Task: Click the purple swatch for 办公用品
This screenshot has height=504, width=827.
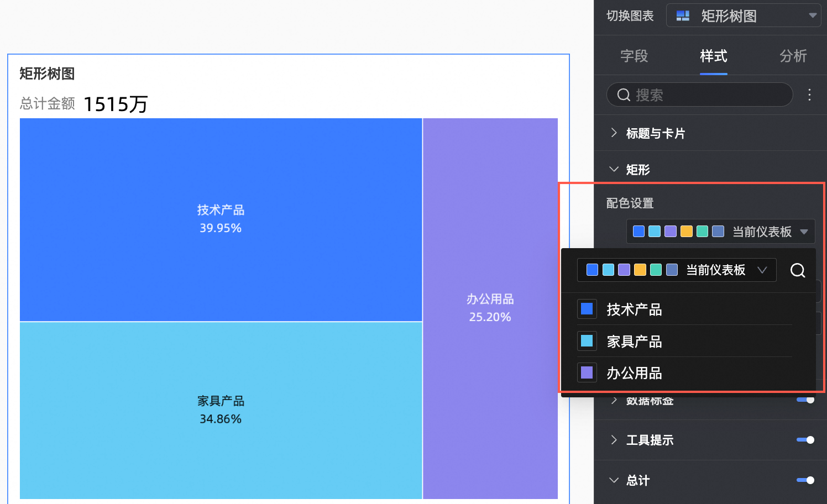Action: (x=587, y=372)
